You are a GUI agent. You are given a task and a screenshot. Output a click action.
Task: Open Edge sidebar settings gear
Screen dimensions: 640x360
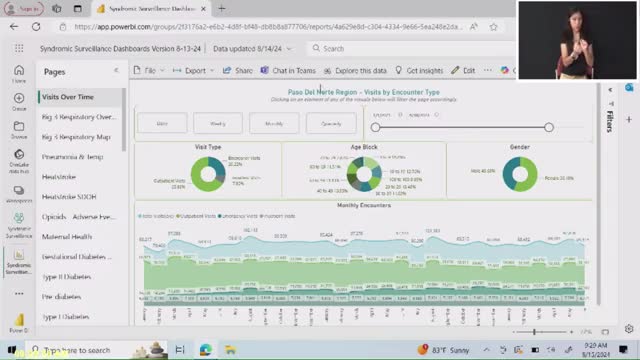point(629,329)
